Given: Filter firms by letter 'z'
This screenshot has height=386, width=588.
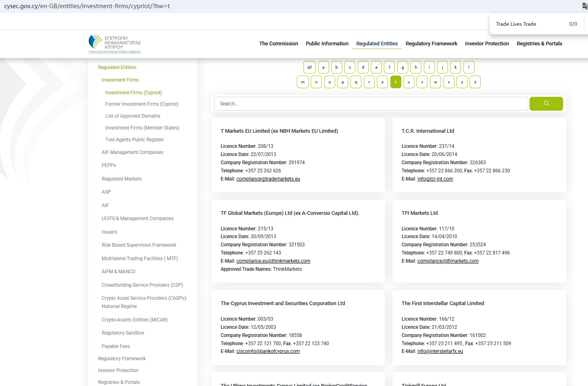Looking at the screenshot, I should pyautogui.click(x=475, y=82).
